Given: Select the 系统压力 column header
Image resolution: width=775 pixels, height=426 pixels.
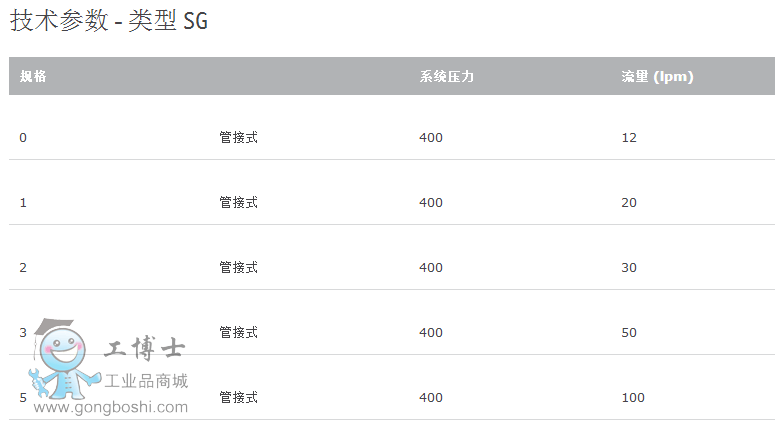Looking at the screenshot, I should [446, 76].
